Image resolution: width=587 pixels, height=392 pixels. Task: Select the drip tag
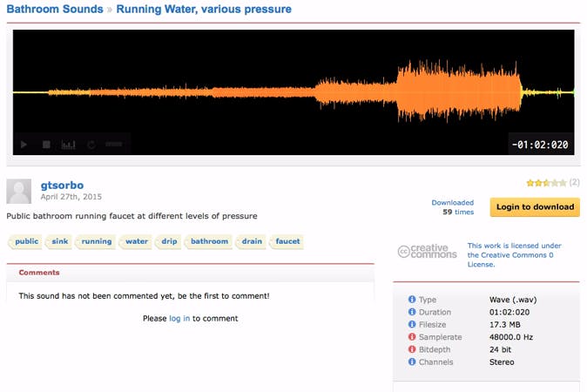(169, 241)
